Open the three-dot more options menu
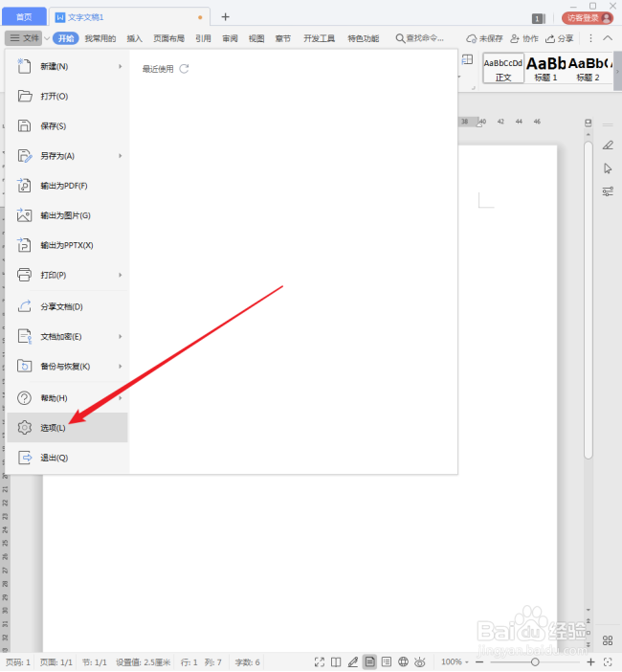The height and width of the screenshot is (672, 622). coord(590,38)
